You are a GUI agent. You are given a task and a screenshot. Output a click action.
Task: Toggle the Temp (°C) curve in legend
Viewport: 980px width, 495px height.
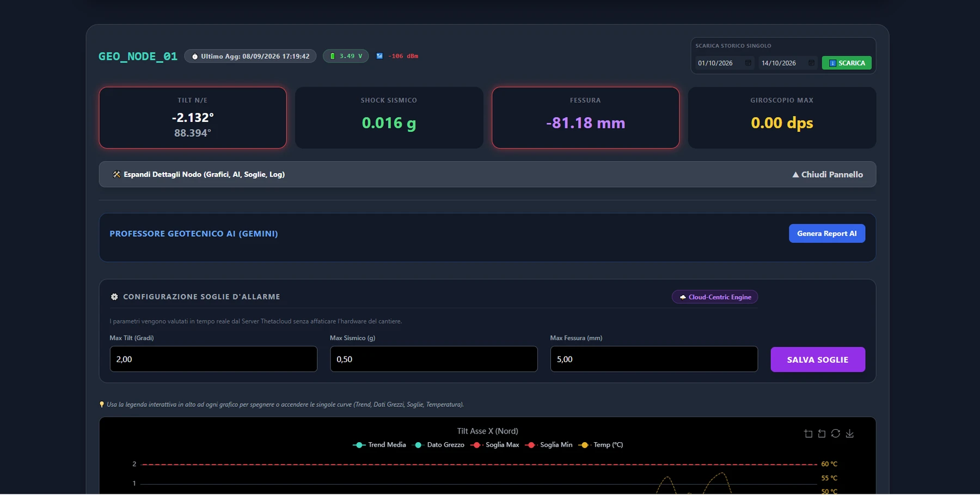[x=601, y=445]
